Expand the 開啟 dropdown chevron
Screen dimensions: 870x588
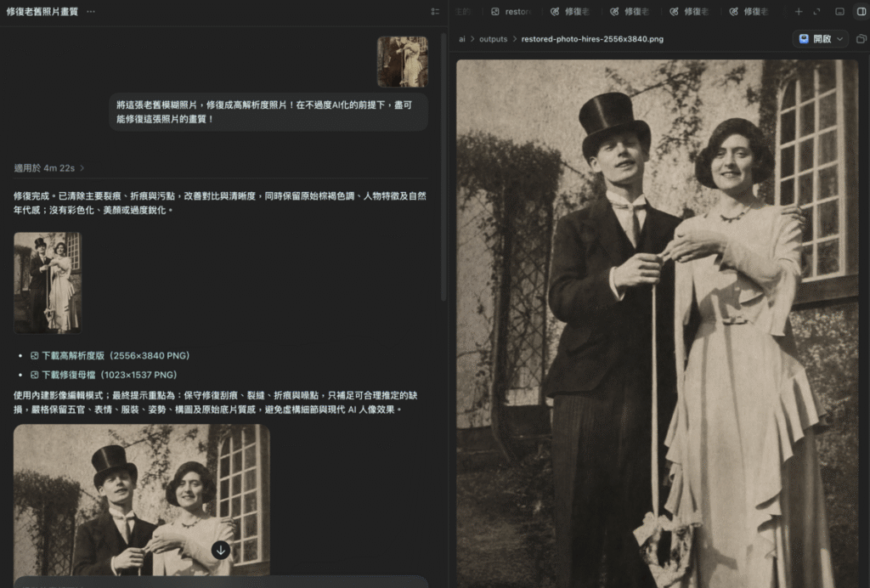tap(840, 39)
